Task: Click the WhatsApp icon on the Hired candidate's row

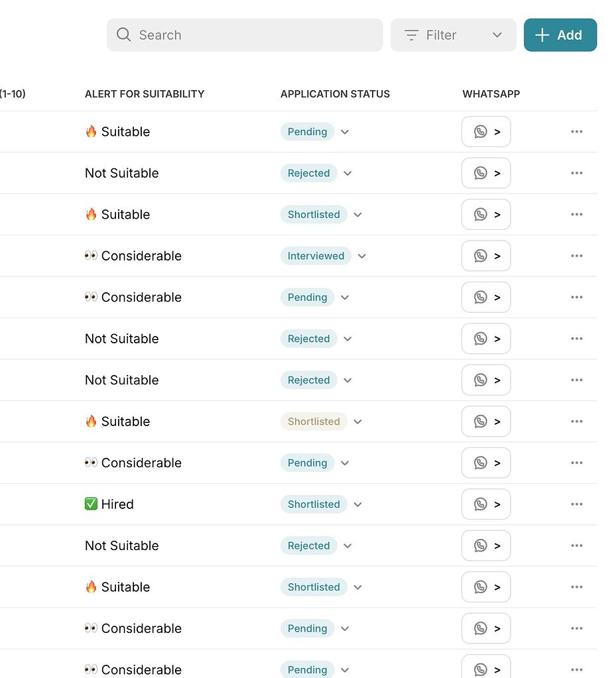Action: (481, 504)
